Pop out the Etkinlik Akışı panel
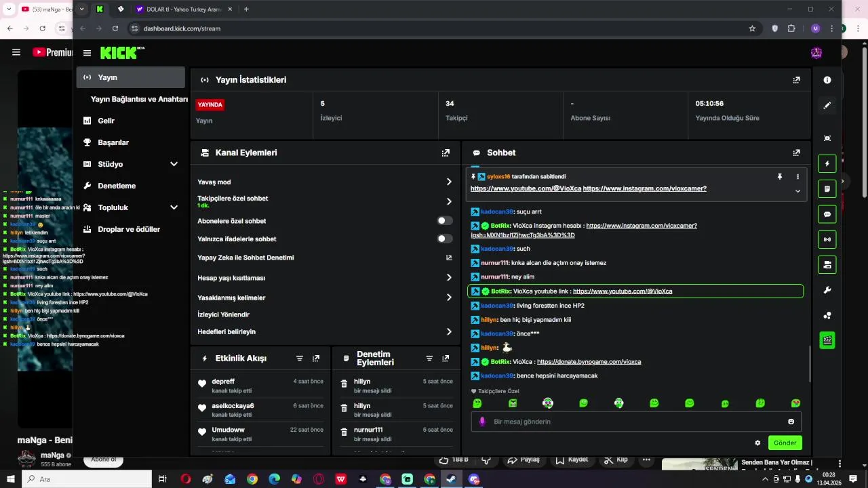 pos(316,358)
